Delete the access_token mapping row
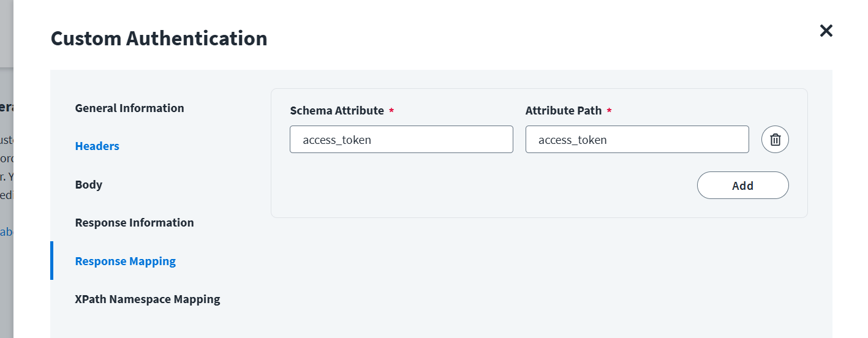868x338 pixels. (775, 140)
